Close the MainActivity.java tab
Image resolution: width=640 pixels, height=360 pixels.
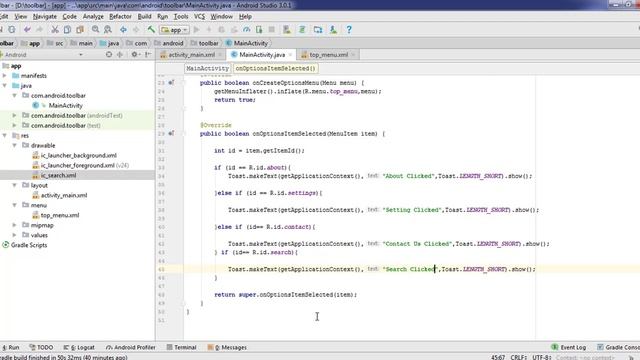(291, 55)
